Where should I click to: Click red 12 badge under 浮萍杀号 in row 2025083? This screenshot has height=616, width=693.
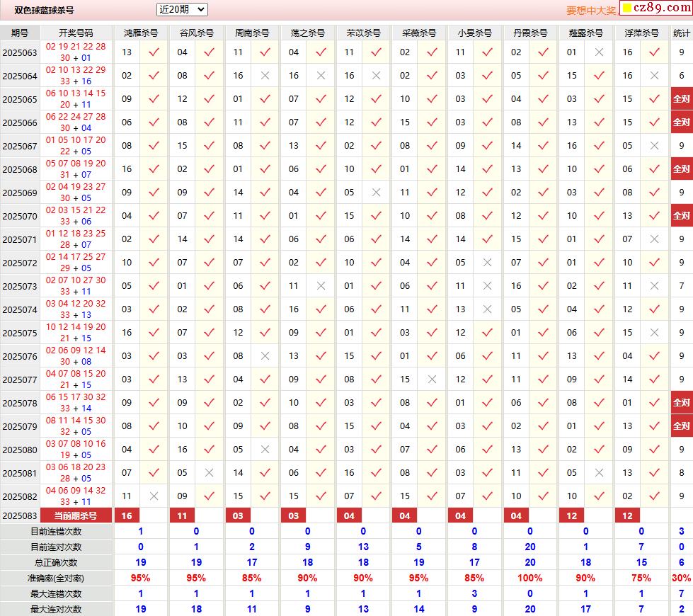(627, 515)
